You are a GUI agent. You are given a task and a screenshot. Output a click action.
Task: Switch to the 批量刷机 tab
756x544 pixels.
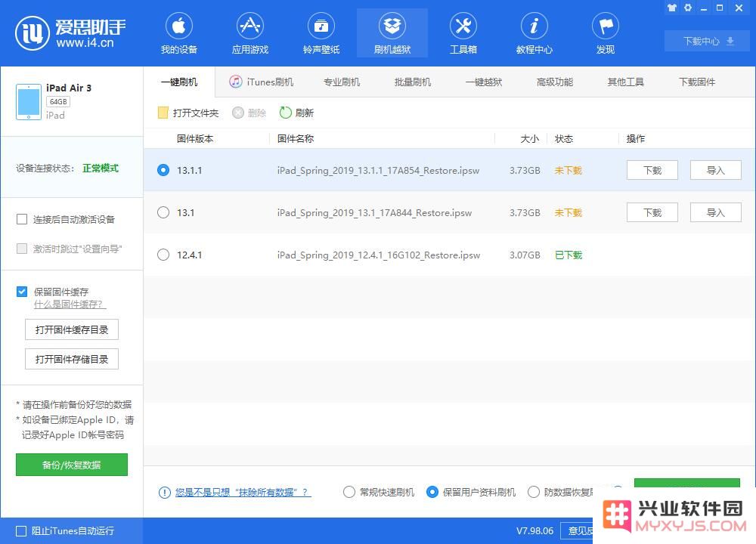[x=412, y=82]
